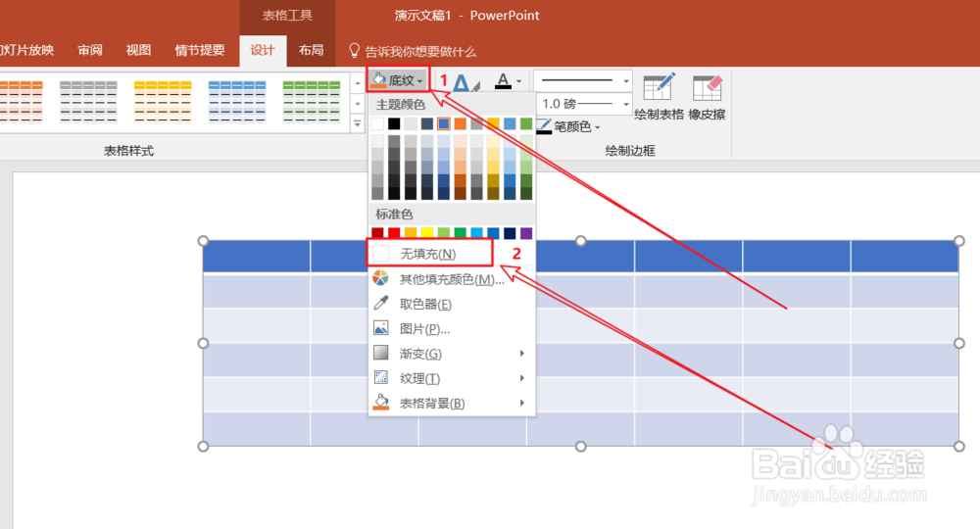The height and width of the screenshot is (529, 980).
Task: Click the 告诉我你想要做什么 search box
Action: [420, 51]
